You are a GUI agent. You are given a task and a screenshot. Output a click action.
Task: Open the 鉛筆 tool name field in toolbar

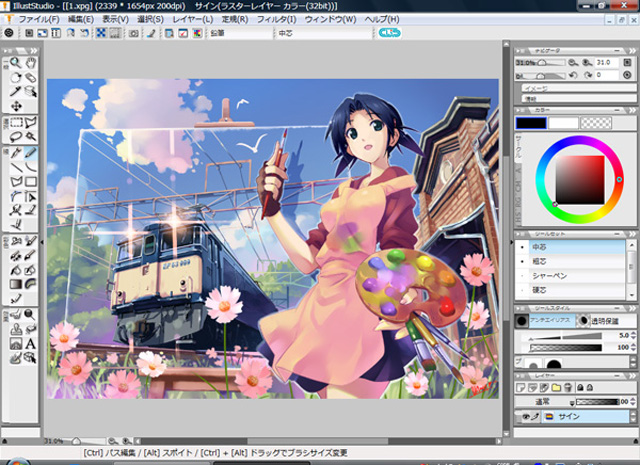[x=240, y=33]
